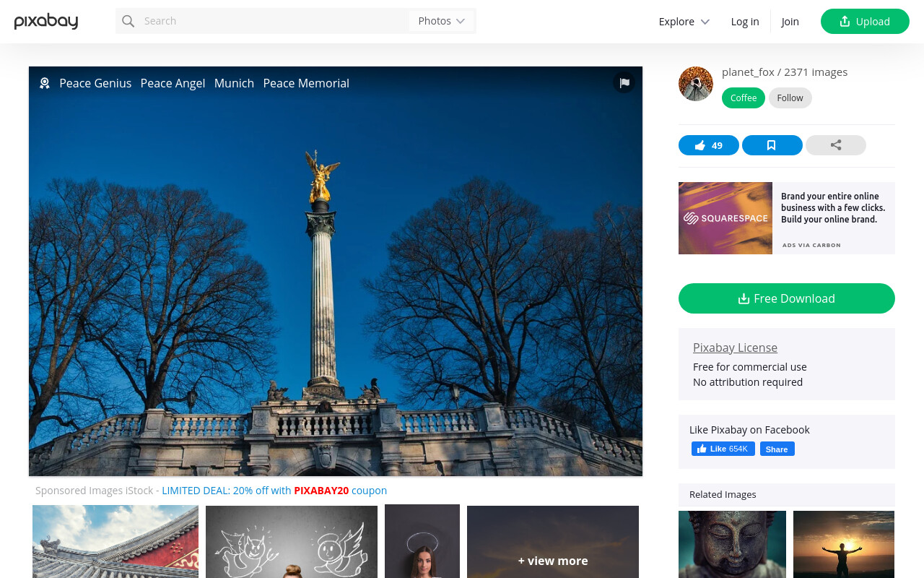
Task: Bookmark the image with bookmark icon
Action: [772, 145]
